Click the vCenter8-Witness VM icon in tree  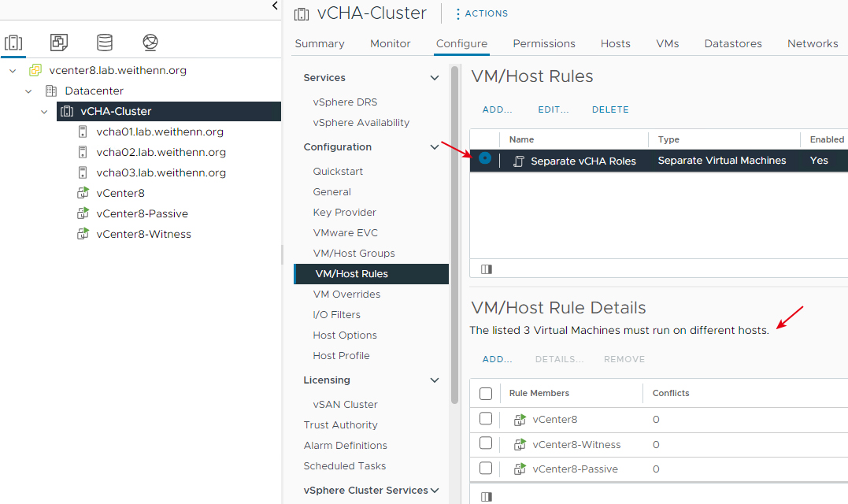coord(83,234)
